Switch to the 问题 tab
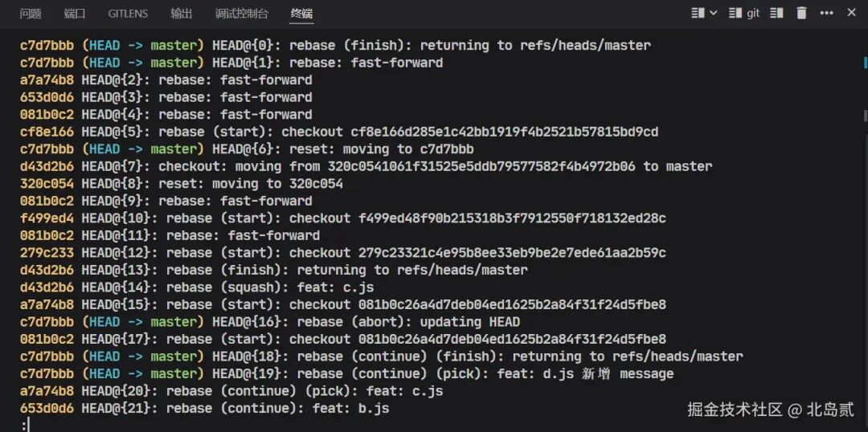Viewport: 868px width, 432px height. point(31,14)
